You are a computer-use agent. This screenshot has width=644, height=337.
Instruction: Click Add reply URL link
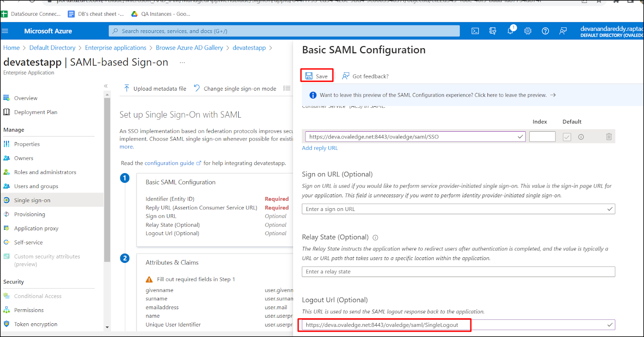(x=320, y=148)
